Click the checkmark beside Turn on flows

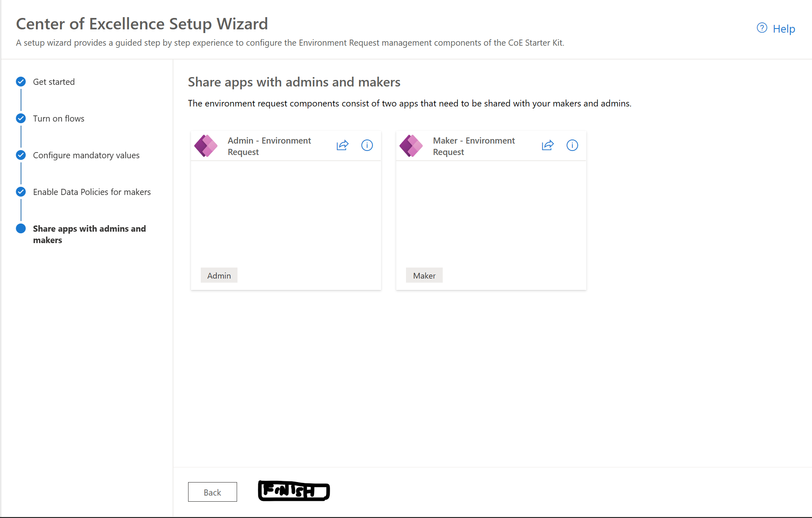tap(20, 118)
